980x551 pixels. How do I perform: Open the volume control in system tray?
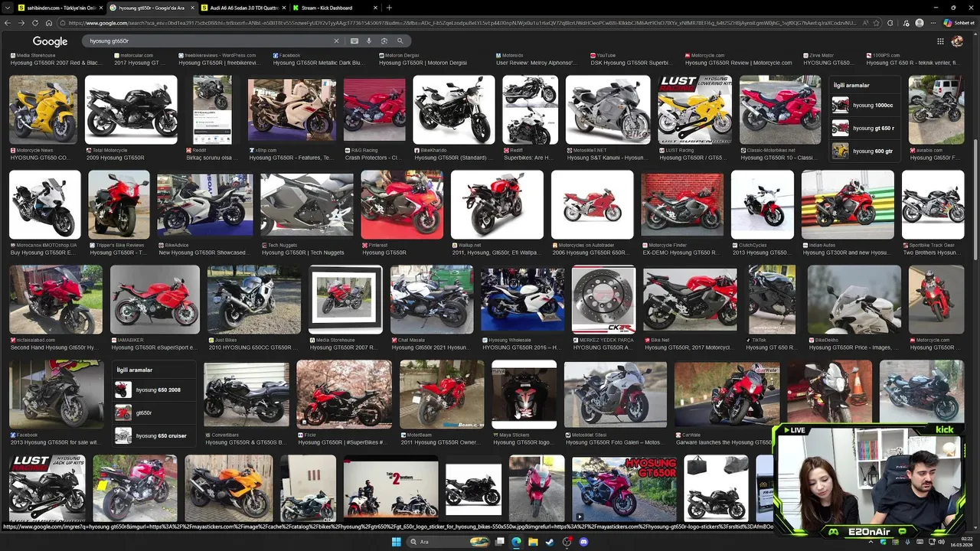[x=941, y=542]
